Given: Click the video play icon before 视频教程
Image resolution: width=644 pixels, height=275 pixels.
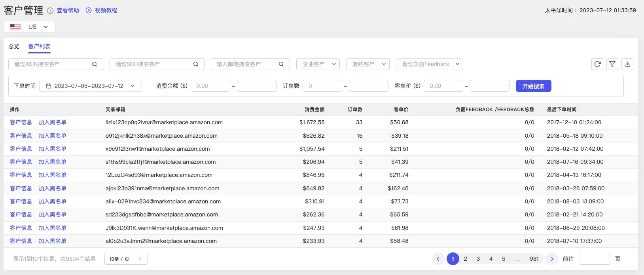Looking at the screenshot, I should 89,10.
